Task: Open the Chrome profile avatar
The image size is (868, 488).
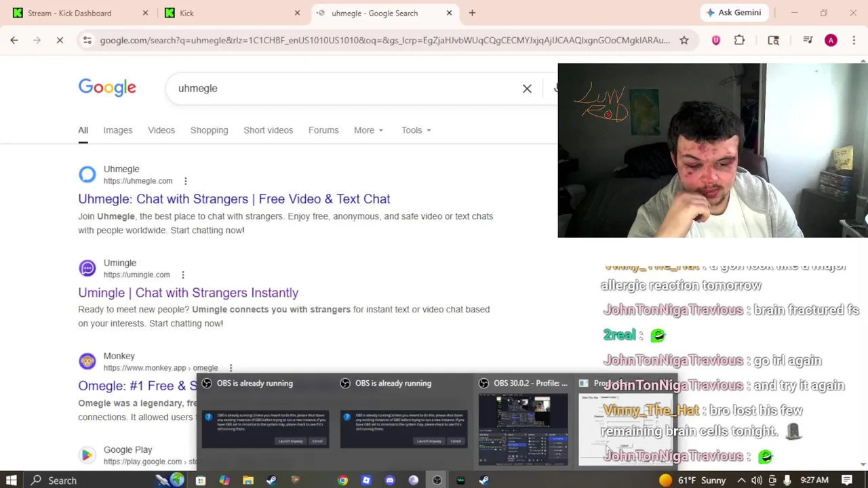Action: coord(831,40)
